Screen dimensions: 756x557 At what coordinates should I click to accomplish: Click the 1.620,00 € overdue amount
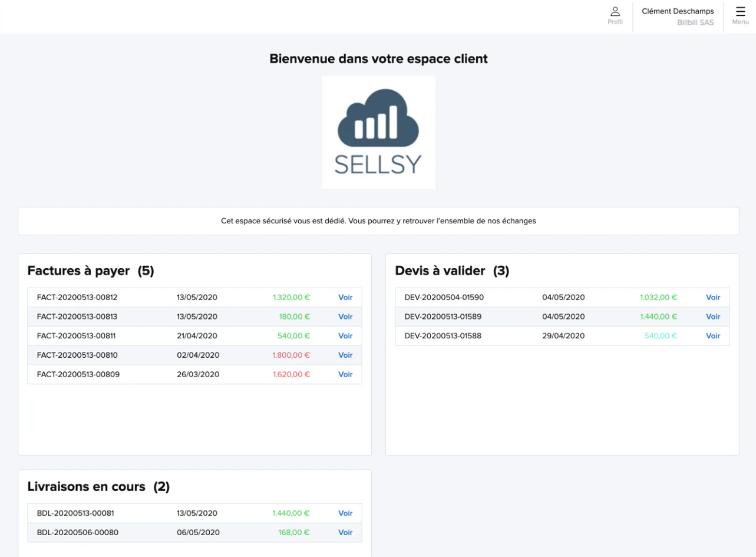[x=291, y=375]
